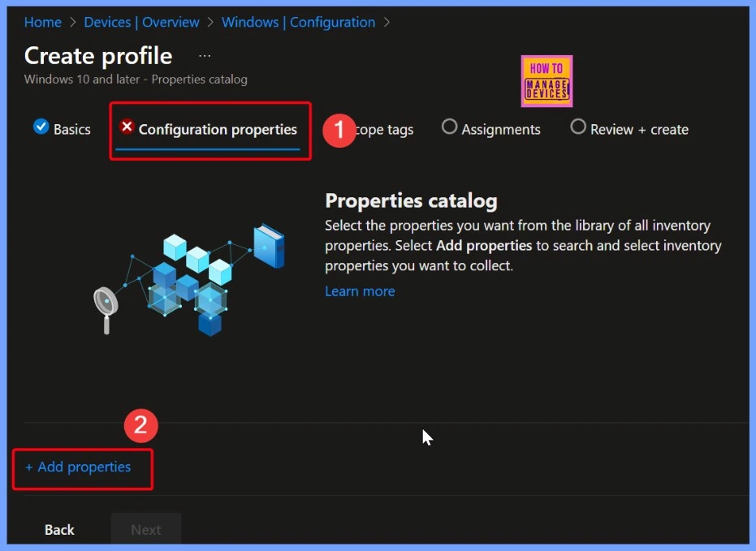This screenshot has width=756, height=551.
Task: Click the disabled Next button
Action: [x=146, y=529]
